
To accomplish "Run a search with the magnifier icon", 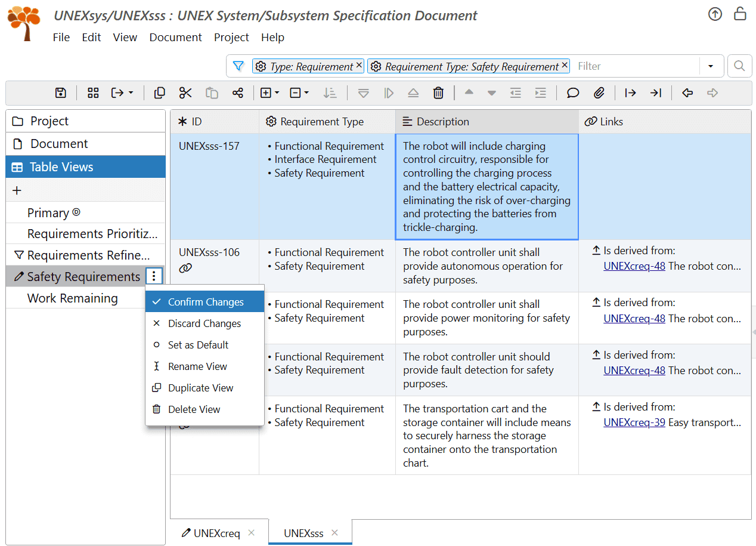I will [739, 66].
